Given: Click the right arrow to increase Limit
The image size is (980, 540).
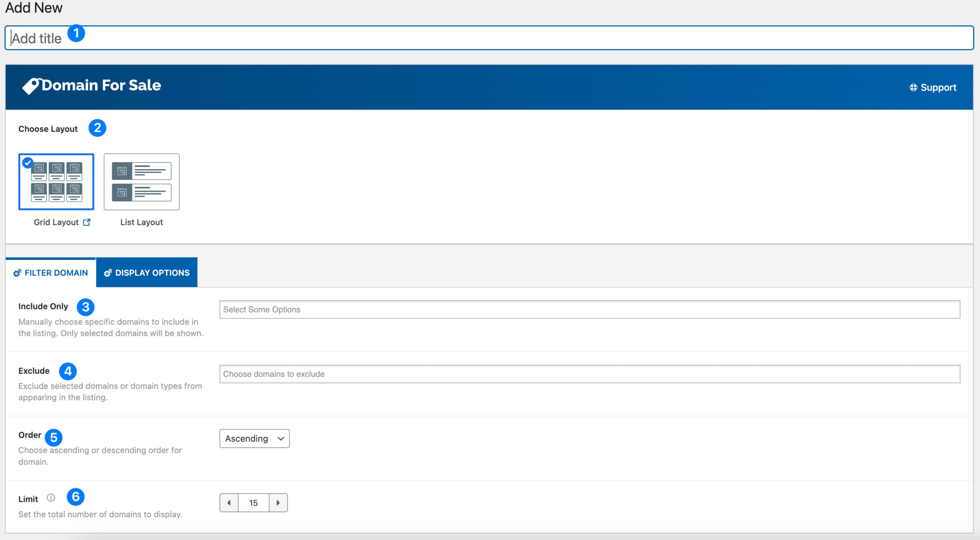Looking at the screenshot, I should click(x=279, y=502).
